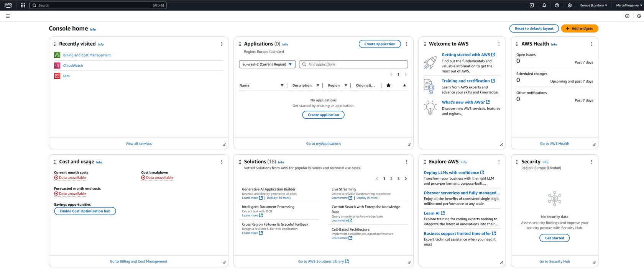
Task: Click Info link next to Console home
Action: tap(93, 29)
